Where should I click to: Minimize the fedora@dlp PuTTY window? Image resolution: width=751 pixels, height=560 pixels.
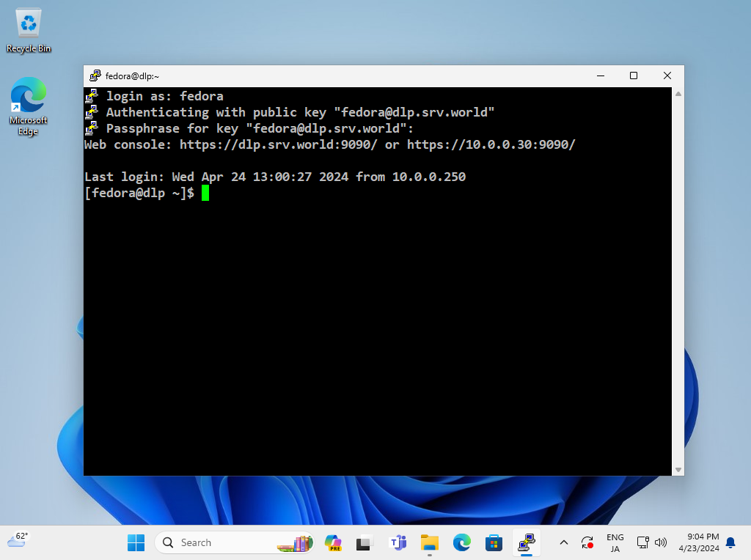coord(601,75)
